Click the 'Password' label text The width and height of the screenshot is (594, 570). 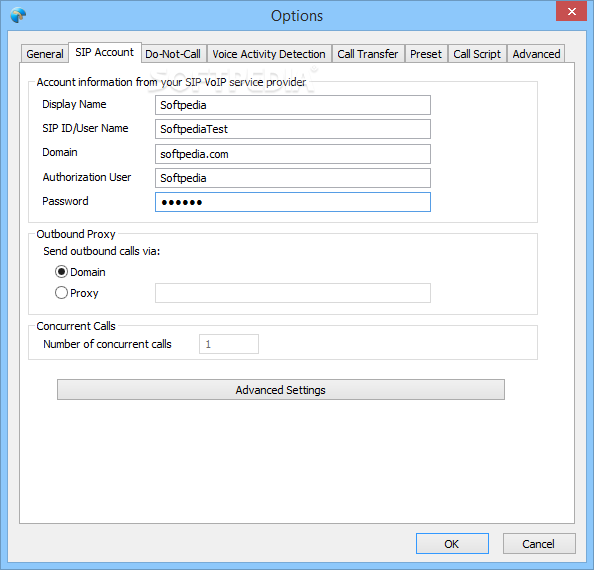(65, 201)
